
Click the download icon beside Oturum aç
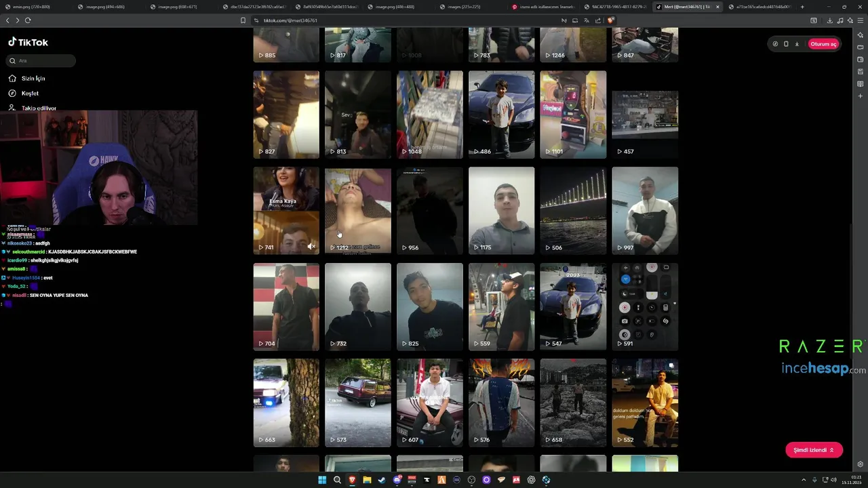pyautogui.click(x=797, y=44)
